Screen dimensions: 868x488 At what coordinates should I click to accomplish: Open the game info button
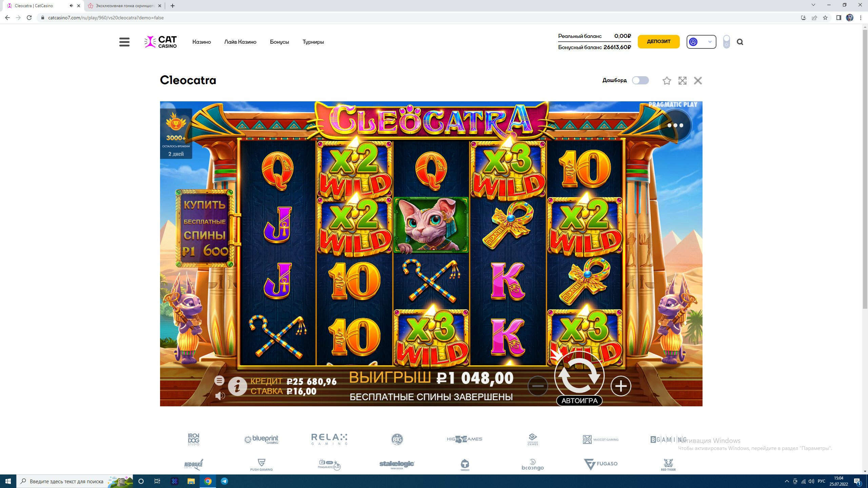(237, 386)
